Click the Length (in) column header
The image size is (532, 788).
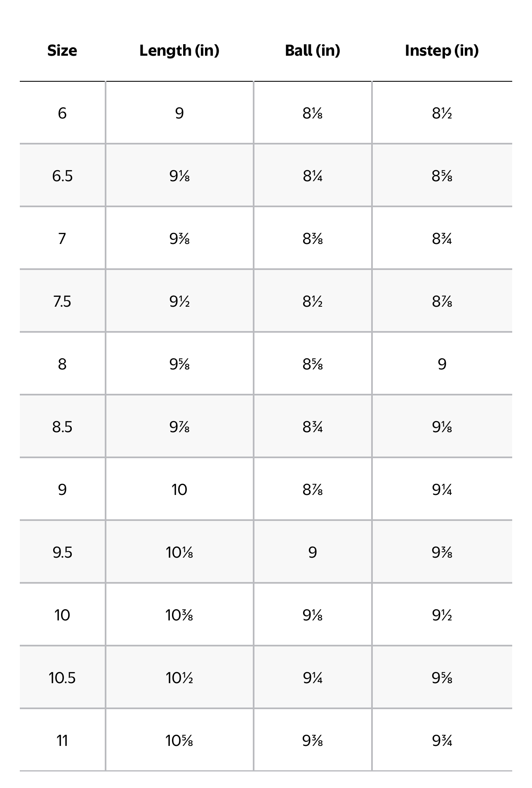(x=179, y=50)
